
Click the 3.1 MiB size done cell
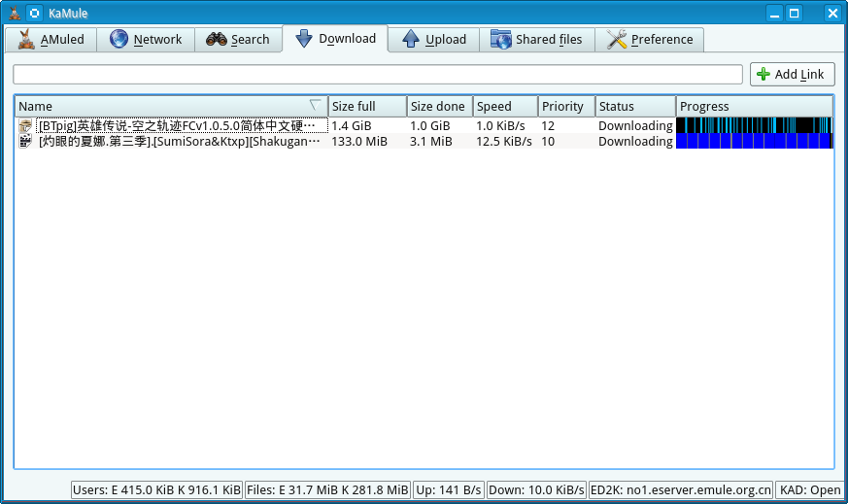[x=431, y=142]
